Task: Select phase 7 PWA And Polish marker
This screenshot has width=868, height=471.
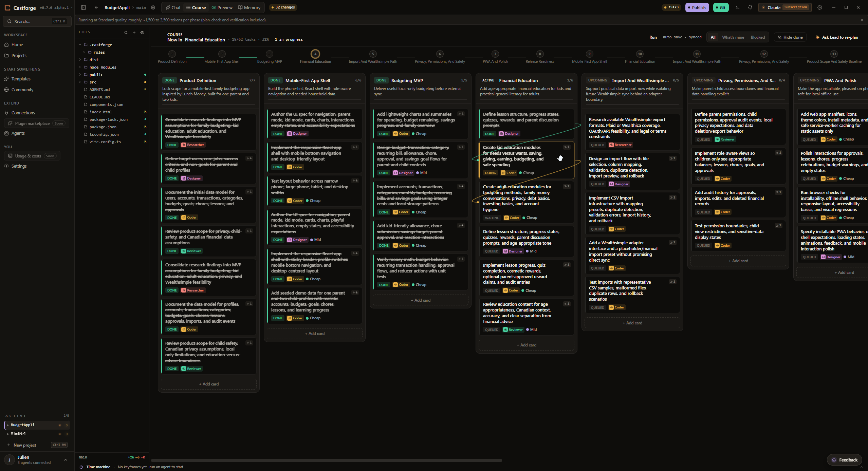Action: pos(495,54)
